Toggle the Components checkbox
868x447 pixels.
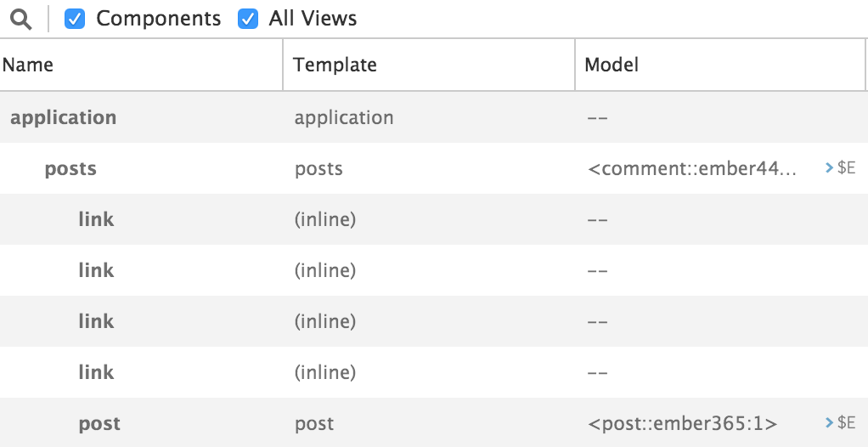(75, 19)
